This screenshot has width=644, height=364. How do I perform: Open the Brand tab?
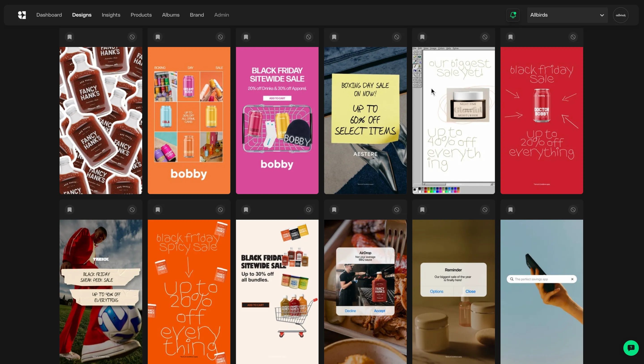click(197, 15)
